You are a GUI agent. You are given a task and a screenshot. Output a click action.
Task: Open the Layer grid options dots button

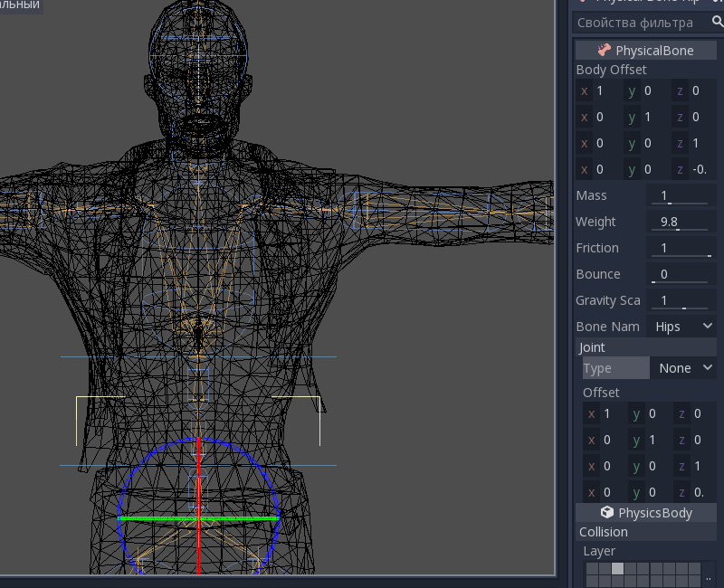point(709,579)
